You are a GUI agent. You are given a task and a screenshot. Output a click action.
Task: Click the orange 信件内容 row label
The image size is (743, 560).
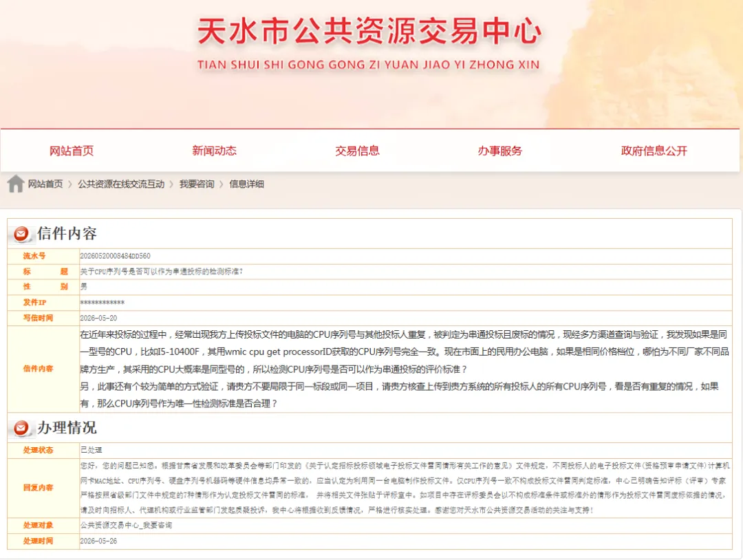38,369
